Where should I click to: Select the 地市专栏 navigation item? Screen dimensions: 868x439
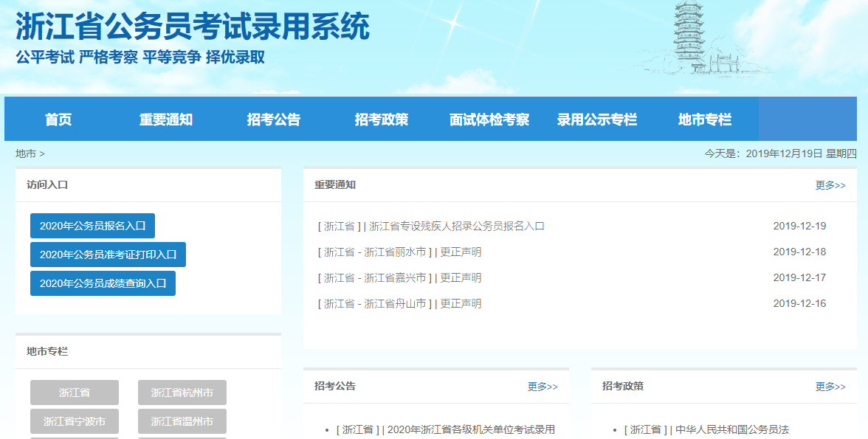click(x=705, y=120)
